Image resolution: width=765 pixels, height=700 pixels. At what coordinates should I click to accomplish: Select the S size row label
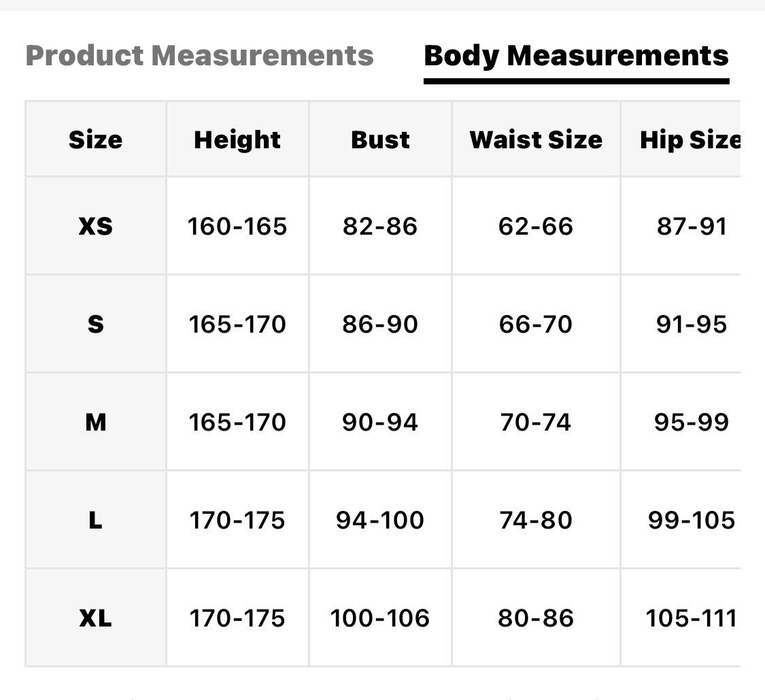96,324
